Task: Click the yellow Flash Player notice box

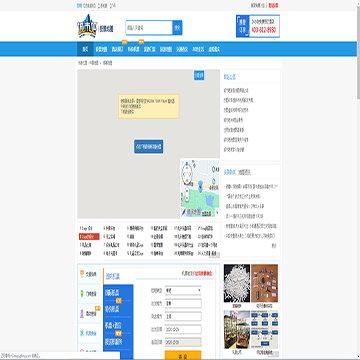Action: tap(149, 106)
